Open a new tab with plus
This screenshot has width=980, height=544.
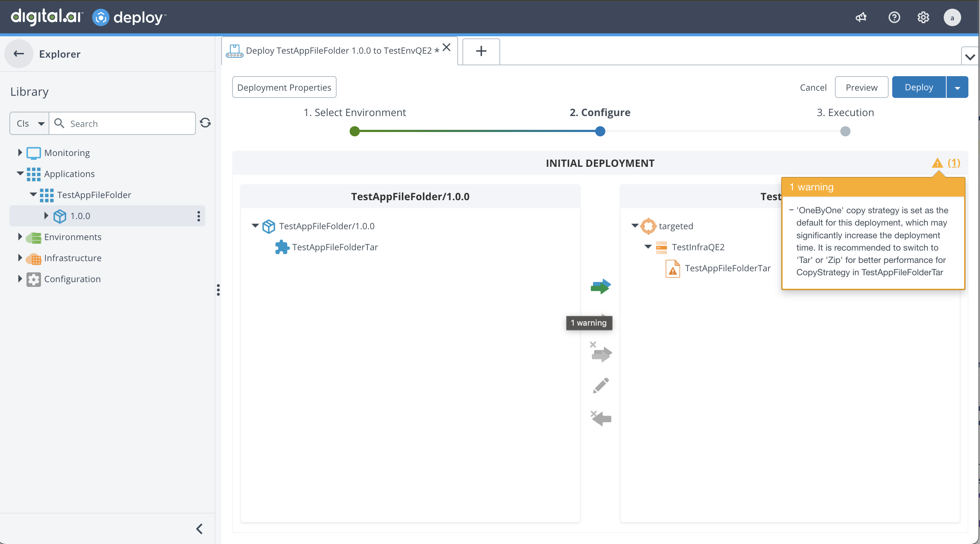[481, 51]
